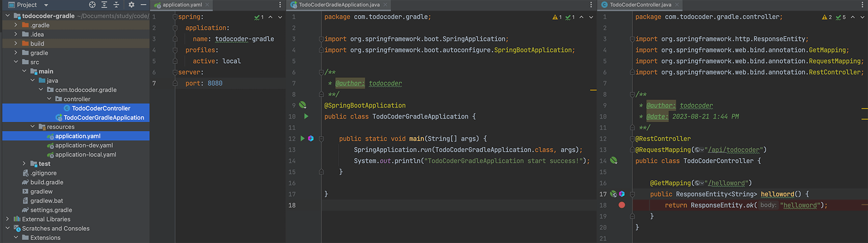Click the Expand All icon in Project panel
Viewport: 868px width, 243px height.
[104, 5]
